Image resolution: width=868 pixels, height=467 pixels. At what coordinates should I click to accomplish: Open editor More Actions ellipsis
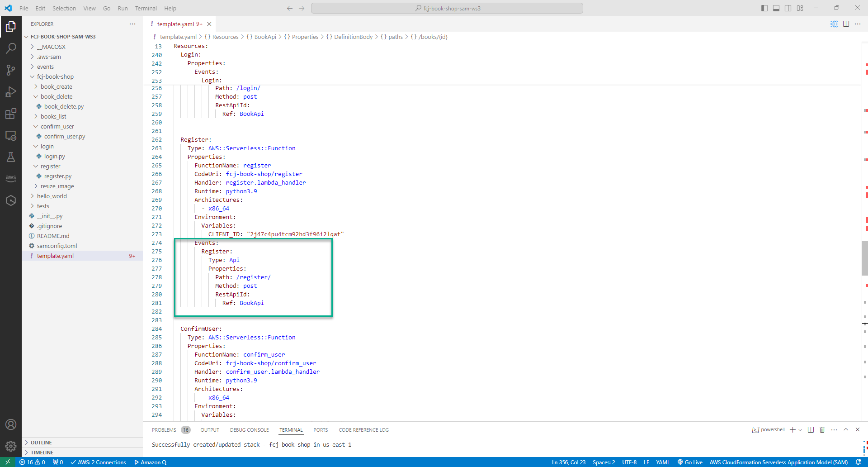point(858,24)
